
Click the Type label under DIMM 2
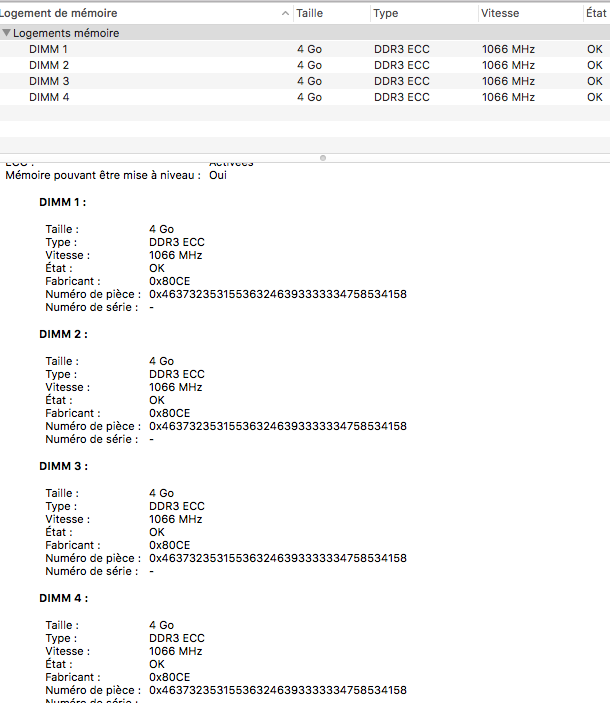(x=61, y=374)
